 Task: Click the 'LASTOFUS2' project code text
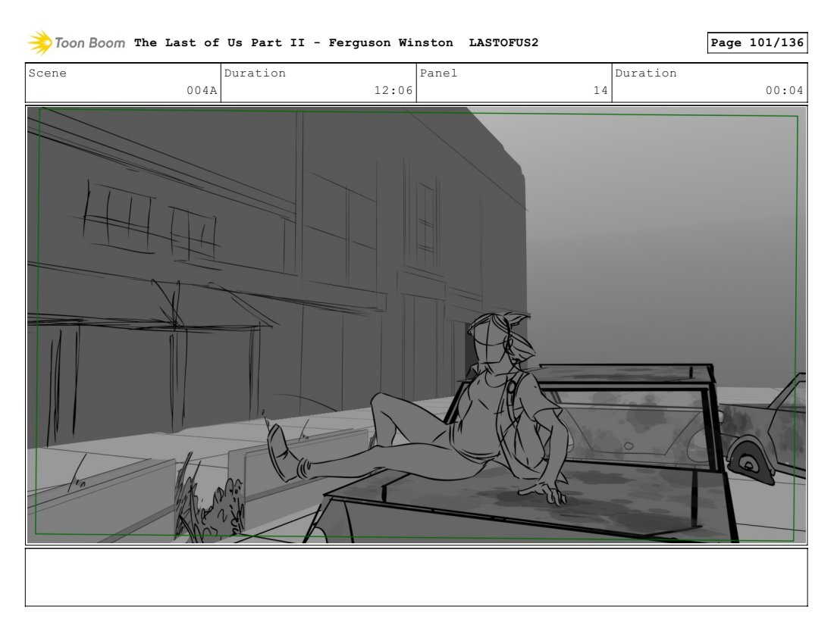pos(503,42)
